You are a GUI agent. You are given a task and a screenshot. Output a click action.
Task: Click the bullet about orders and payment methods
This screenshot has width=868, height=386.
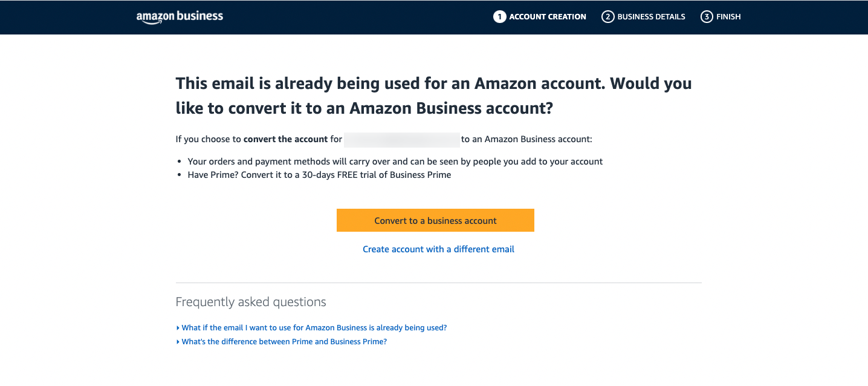(395, 162)
